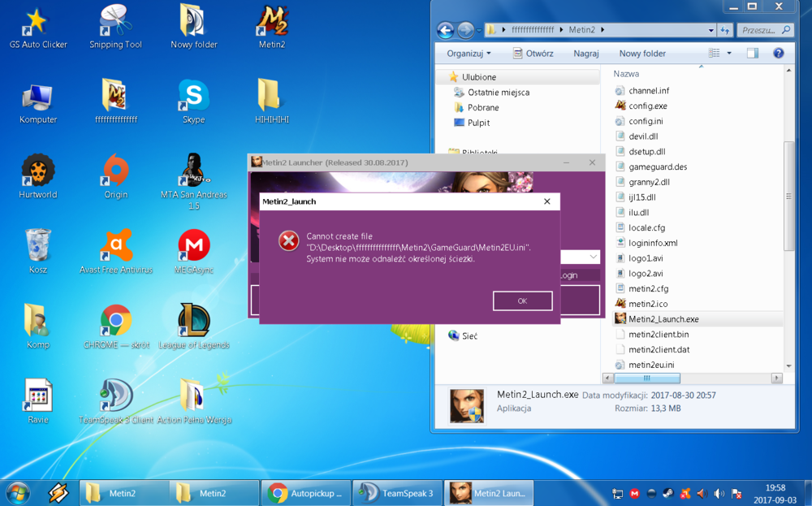Viewport: 812px width, 506px height.
Task: Select Pulpit in navigation pane
Action: tap(478, 123)
